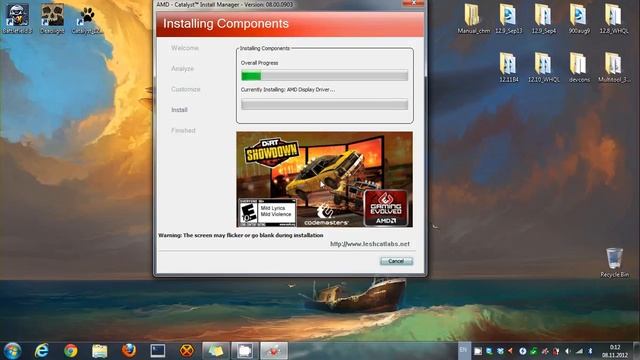Viewport: 640px width, 360px height.
Task: Open the devcons folder
Action: click(x=579, y=67)
